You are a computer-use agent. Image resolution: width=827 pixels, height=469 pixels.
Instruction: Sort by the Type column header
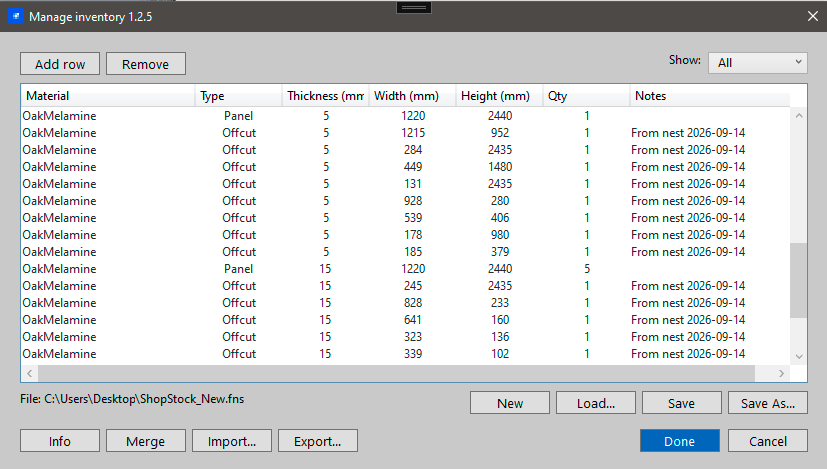click(238, 96)
